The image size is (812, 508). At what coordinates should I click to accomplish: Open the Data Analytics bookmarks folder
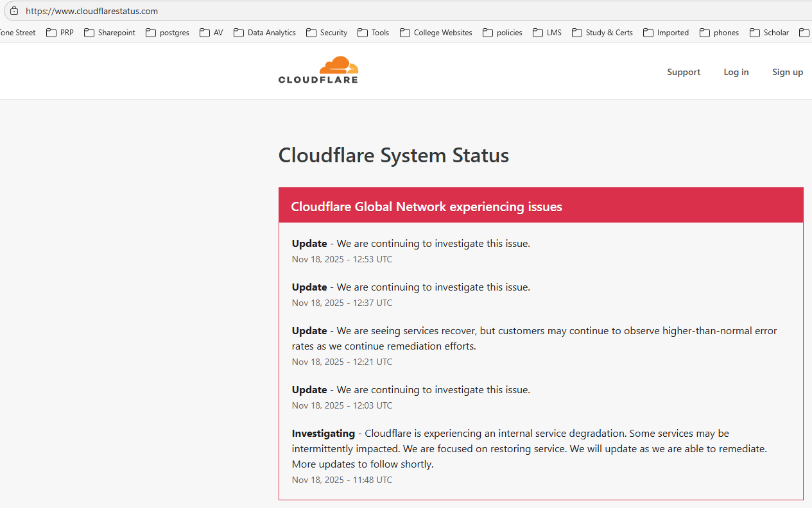(264, 33)
